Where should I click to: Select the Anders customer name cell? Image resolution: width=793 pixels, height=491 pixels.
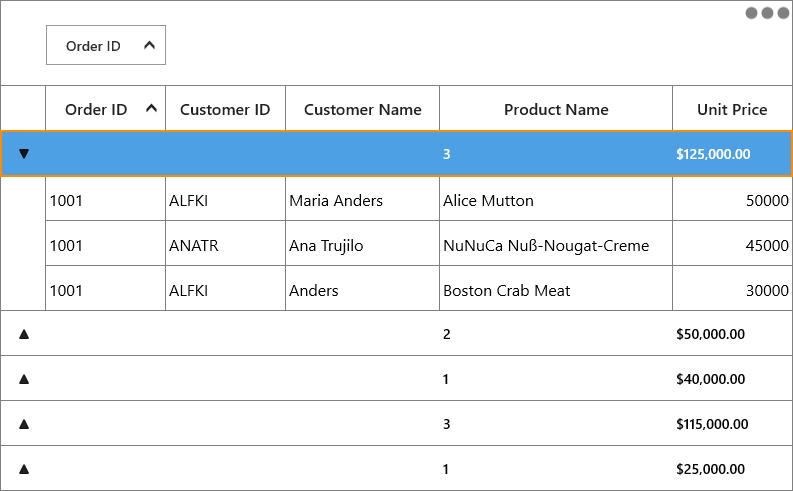363,288
